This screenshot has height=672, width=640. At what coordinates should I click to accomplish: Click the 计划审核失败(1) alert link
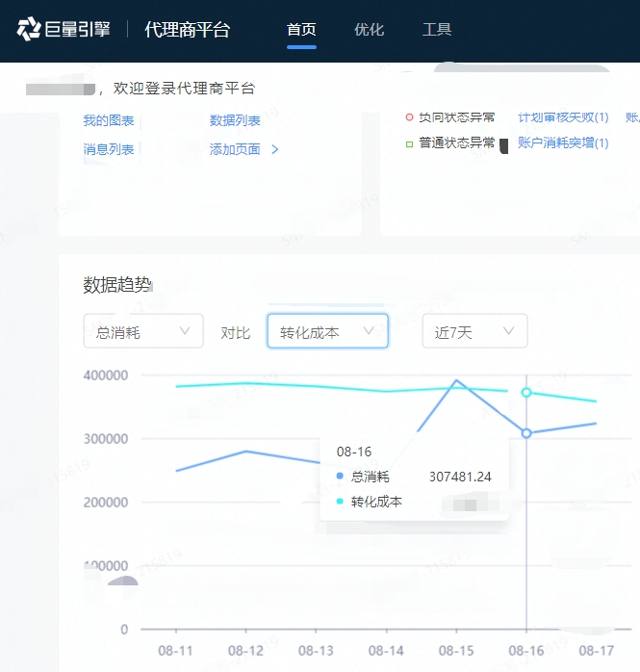tap(563, 117)
